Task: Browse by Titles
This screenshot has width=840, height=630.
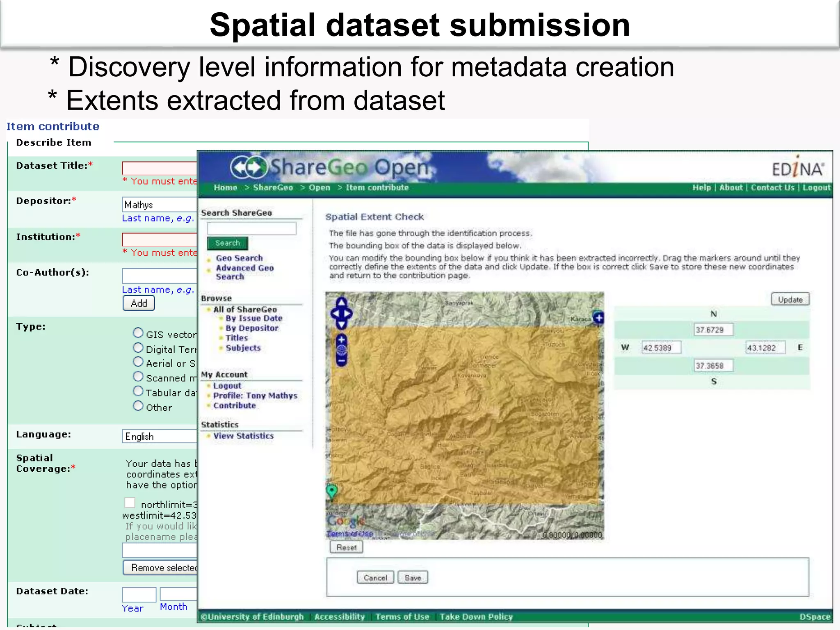Action: click(237, 338)
